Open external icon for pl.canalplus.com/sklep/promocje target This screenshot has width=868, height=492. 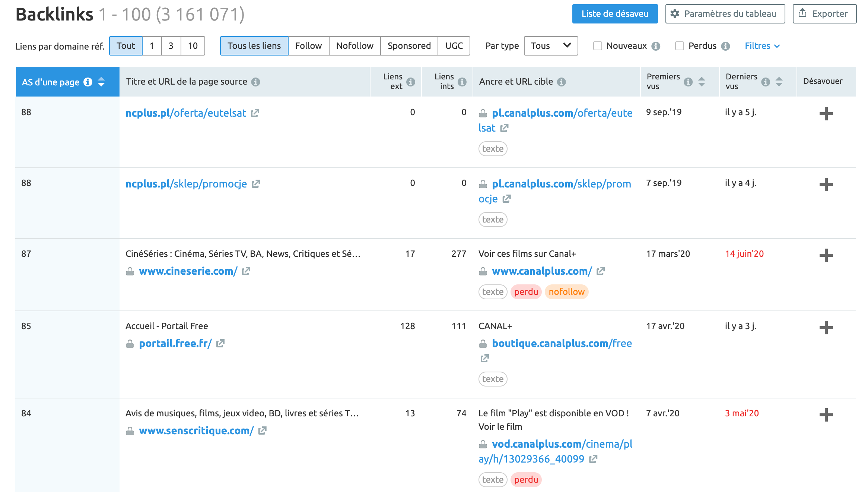coord(506,199)
